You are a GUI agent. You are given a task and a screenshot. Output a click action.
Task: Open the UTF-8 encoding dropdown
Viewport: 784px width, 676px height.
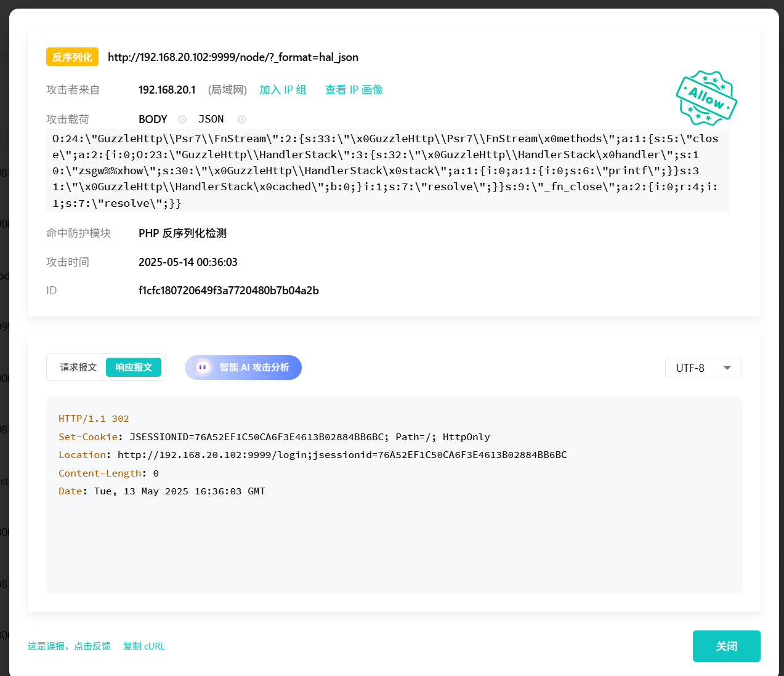click(703, 368)
